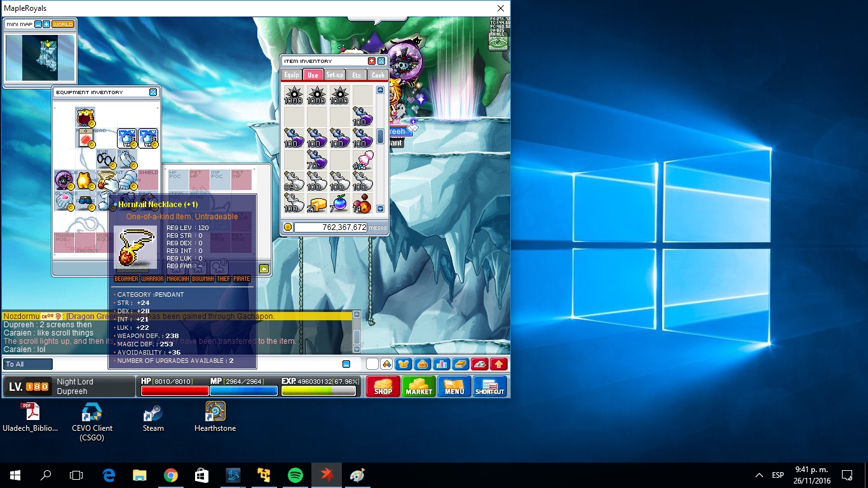Click the green back arrow in pet equipment panel
The image size is (868, 488).
[x=264, y=269]
